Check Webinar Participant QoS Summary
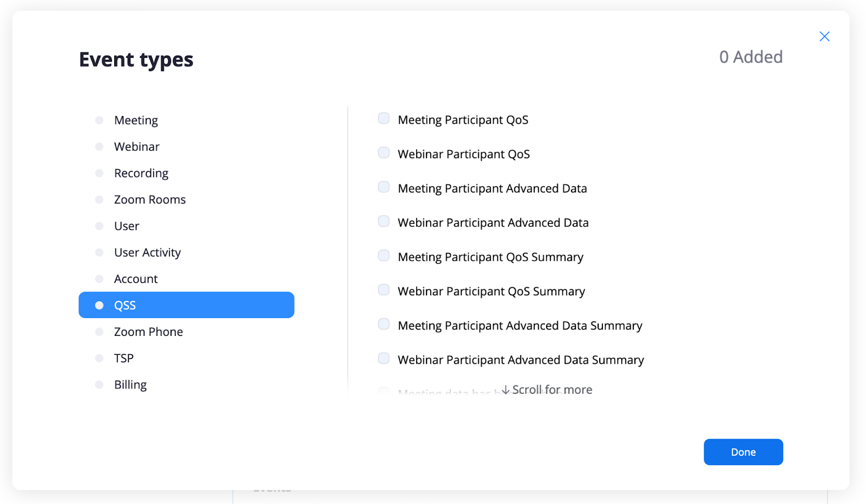The width and height of the screenshot is (866, 504). point(383,289)
